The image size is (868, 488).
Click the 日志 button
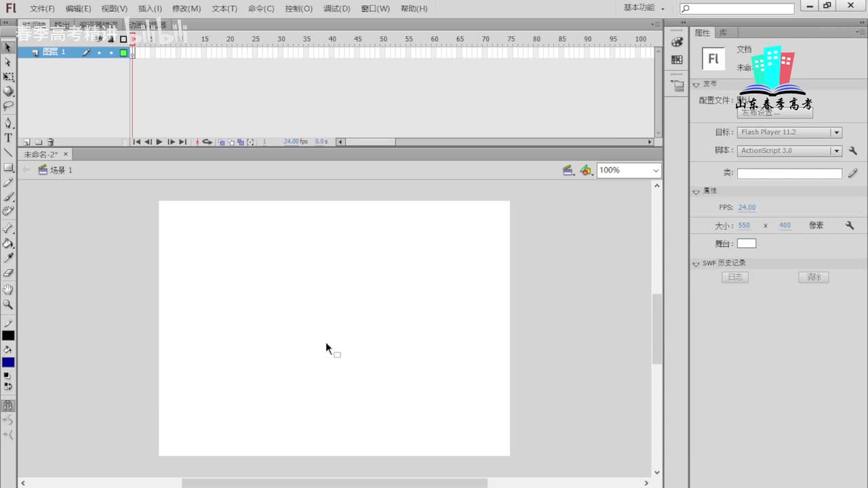[x=735, y=277]
